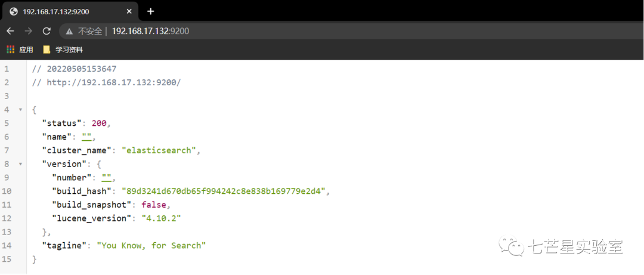Open the apps grid icon in bookmarks bar
This screenshot has height=275, width=644.
tap(11, 50)
